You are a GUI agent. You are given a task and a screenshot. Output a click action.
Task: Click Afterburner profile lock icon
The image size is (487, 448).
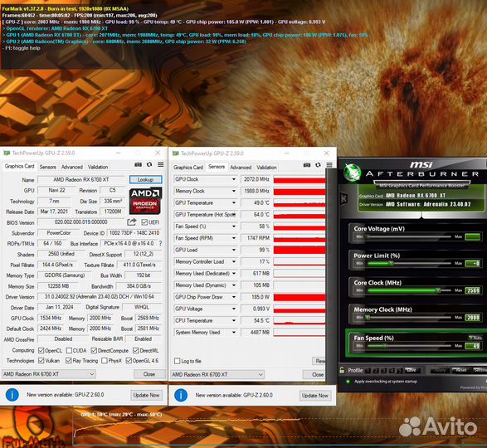point(342,370)
